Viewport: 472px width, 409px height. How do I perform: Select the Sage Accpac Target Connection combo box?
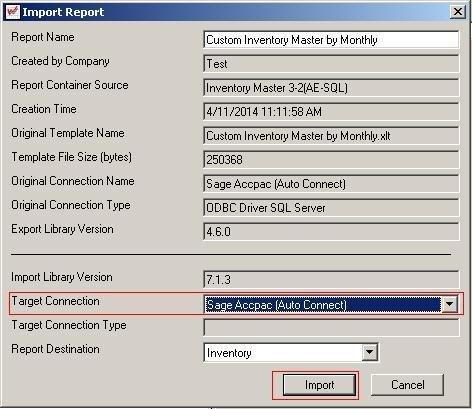click(331, 304)
